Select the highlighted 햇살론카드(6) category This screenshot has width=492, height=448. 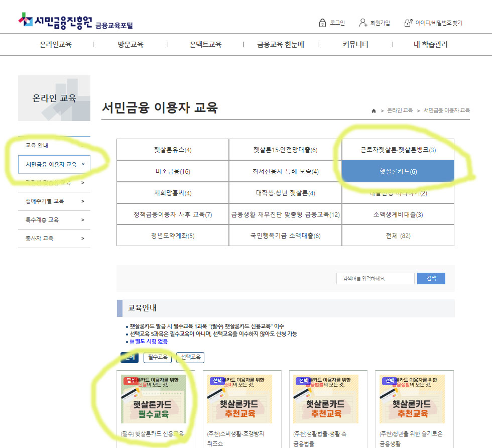point(398,171)
